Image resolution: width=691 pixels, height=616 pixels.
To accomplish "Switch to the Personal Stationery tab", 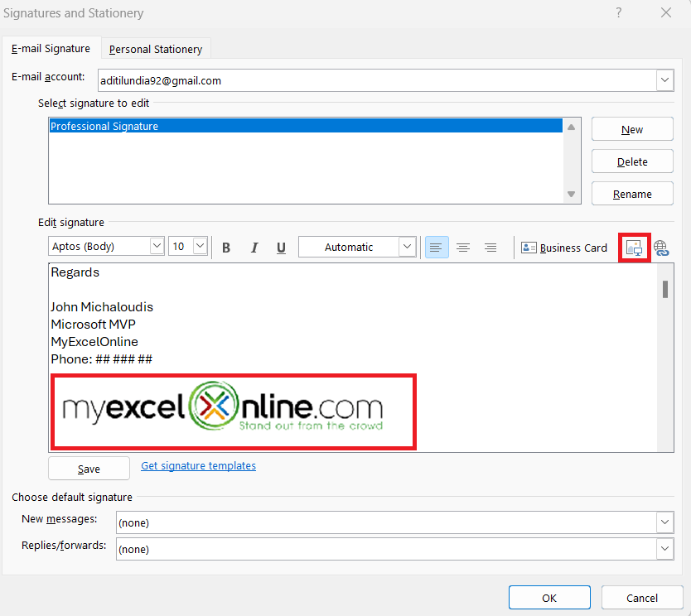I will click(x=156, y=49).
